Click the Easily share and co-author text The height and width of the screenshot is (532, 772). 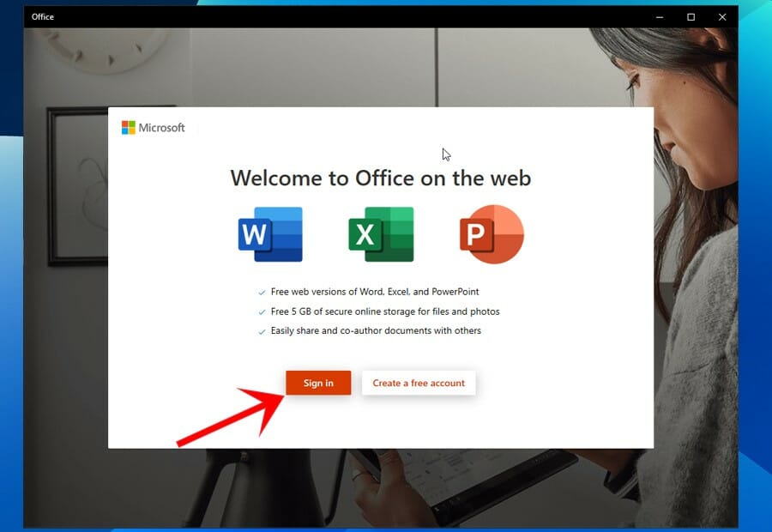click(x=376, y=330)
